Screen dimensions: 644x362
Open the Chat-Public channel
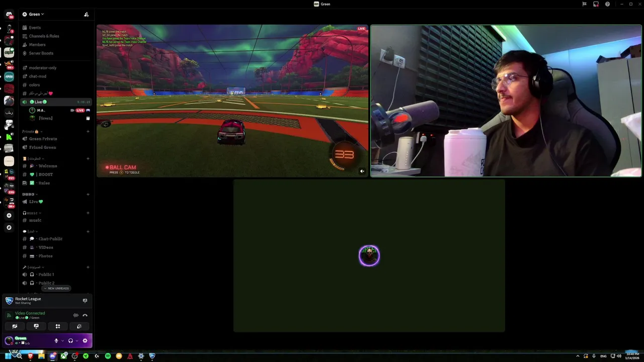pos(55,239)
